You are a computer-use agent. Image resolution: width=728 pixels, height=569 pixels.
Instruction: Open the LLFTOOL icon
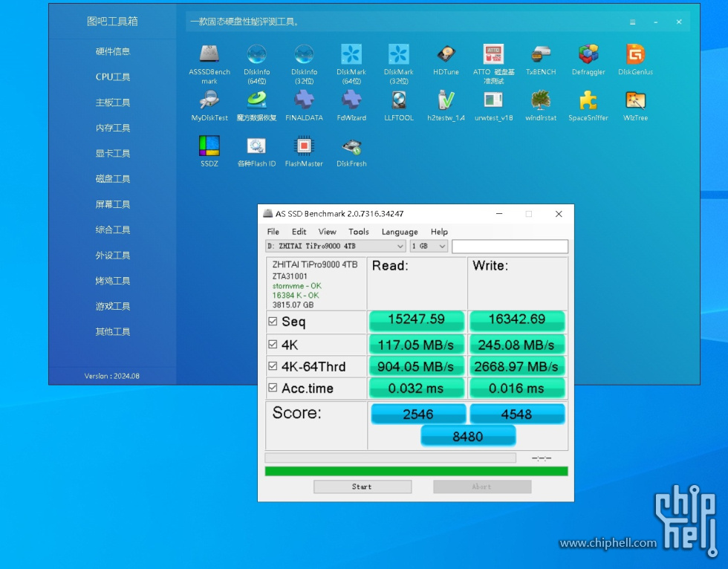click(399, 100)
